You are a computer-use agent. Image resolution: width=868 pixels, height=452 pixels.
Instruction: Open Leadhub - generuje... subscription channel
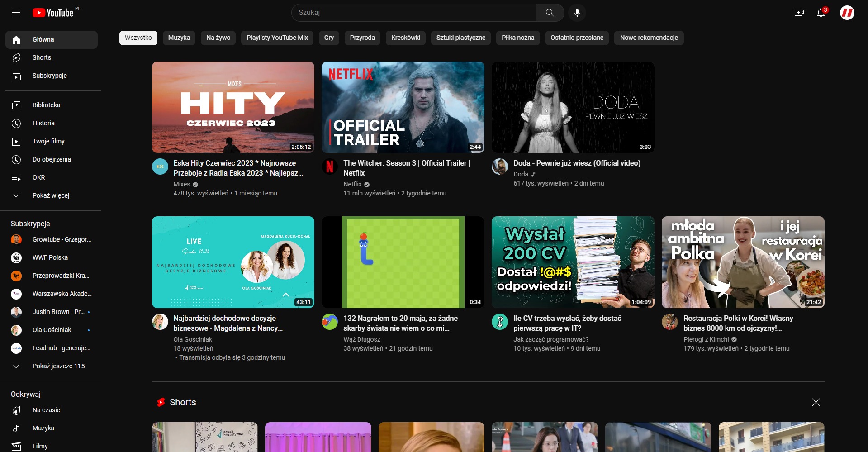coord(52,348)
